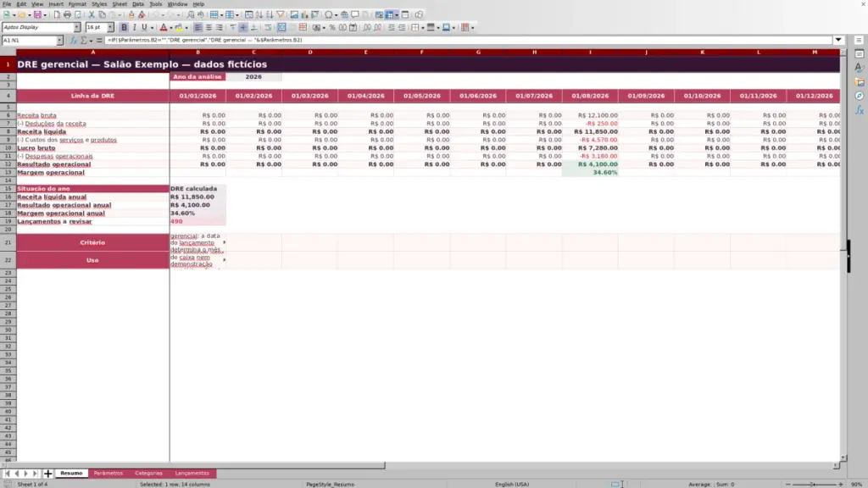Open the borders dropdown arrow
The image size is (868, 488).
423,28
